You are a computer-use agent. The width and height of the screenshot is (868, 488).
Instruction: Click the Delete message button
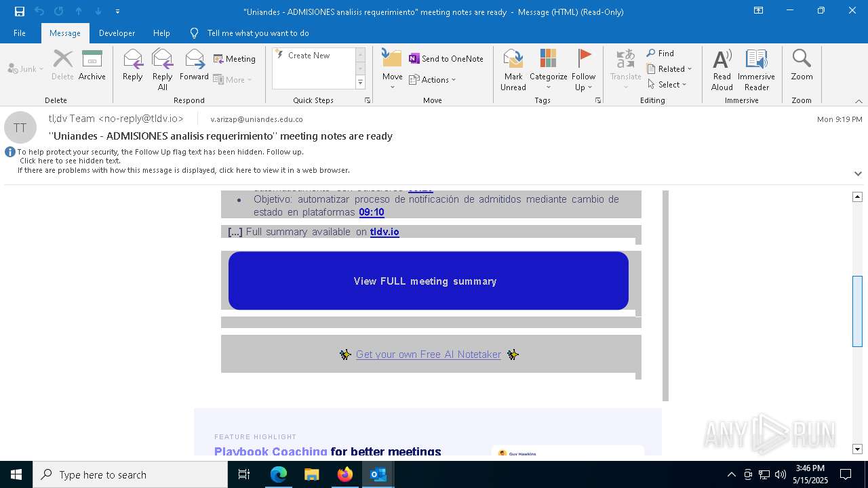point(62,65)
